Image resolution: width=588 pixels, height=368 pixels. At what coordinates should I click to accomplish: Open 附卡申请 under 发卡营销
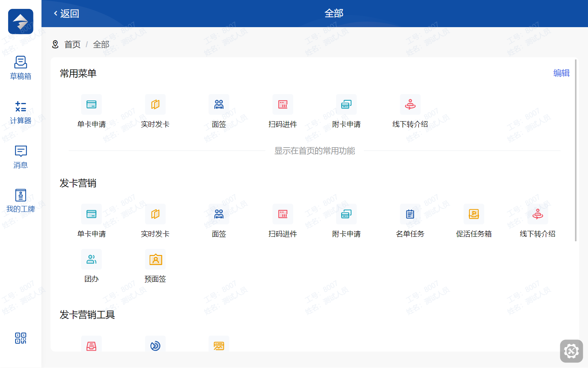[346, 221]
